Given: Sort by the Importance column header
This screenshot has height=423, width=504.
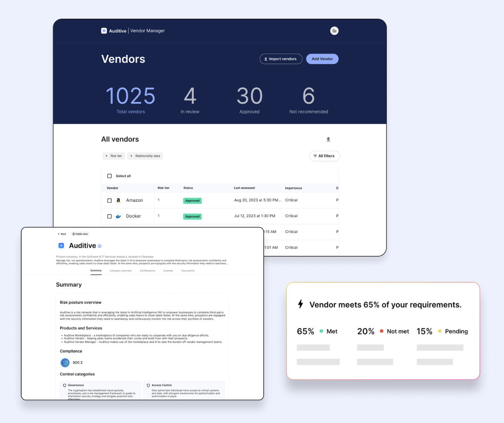Looking at the screenshot, I should [x=294, y=188].
